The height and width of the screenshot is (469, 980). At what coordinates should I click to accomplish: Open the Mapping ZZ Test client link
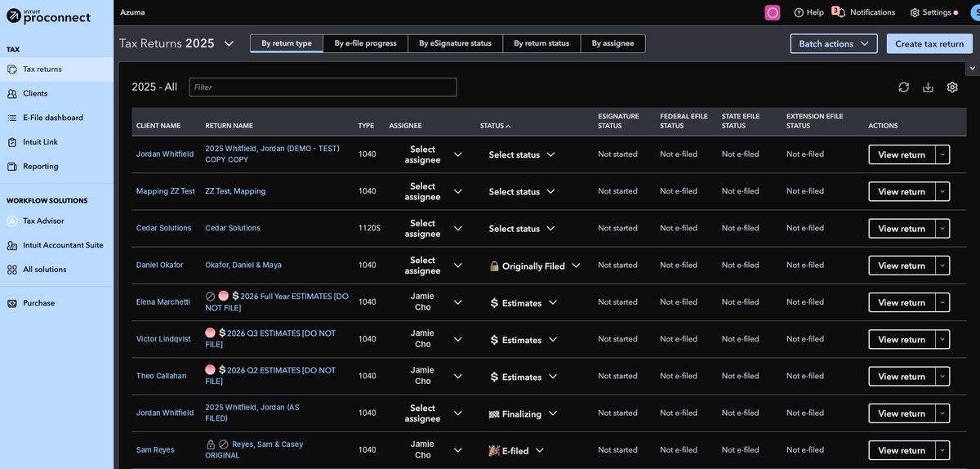tap(166, 191)
